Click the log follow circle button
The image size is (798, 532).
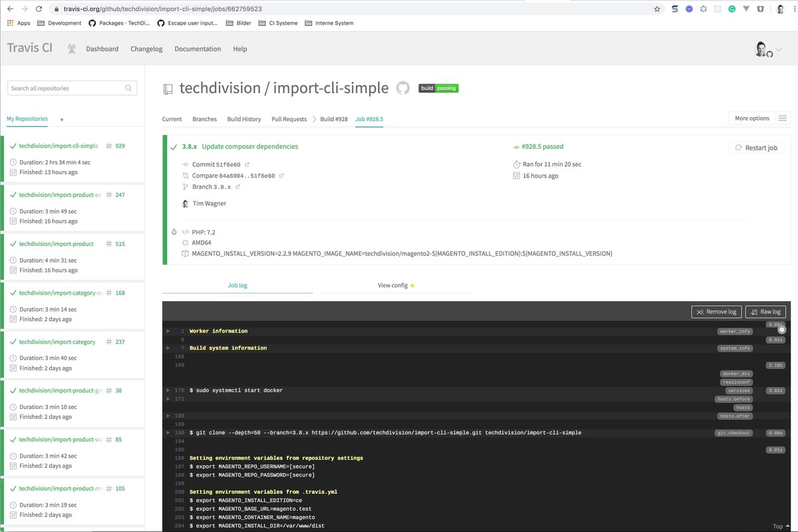pyautogui.click(x=782, y=330)
